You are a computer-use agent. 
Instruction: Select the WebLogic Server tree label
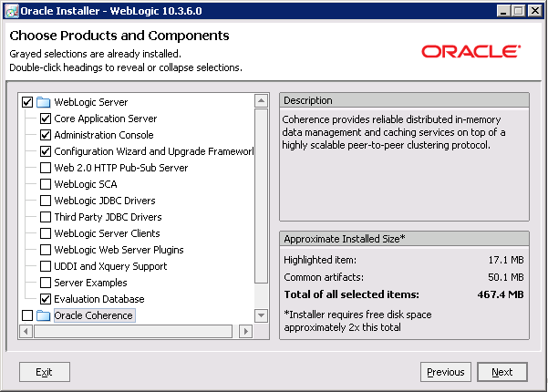tap(91, 102)
